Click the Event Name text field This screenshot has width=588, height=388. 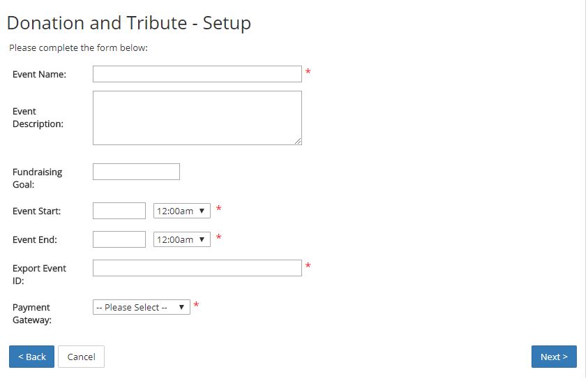[197, 74]
